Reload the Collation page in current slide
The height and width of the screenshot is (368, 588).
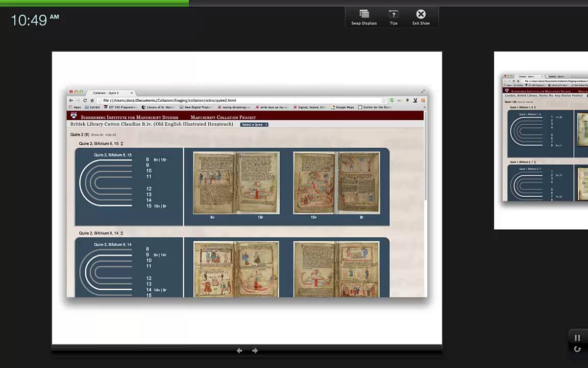tap(85, 100)
